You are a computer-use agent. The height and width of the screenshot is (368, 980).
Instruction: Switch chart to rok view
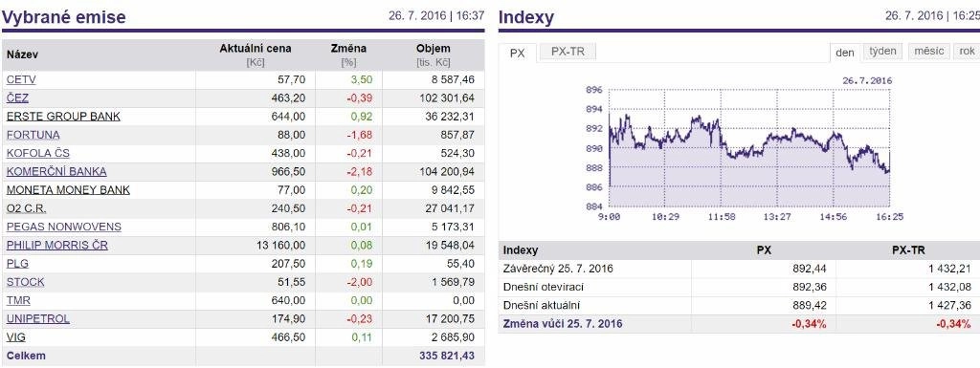pos(967,52)
